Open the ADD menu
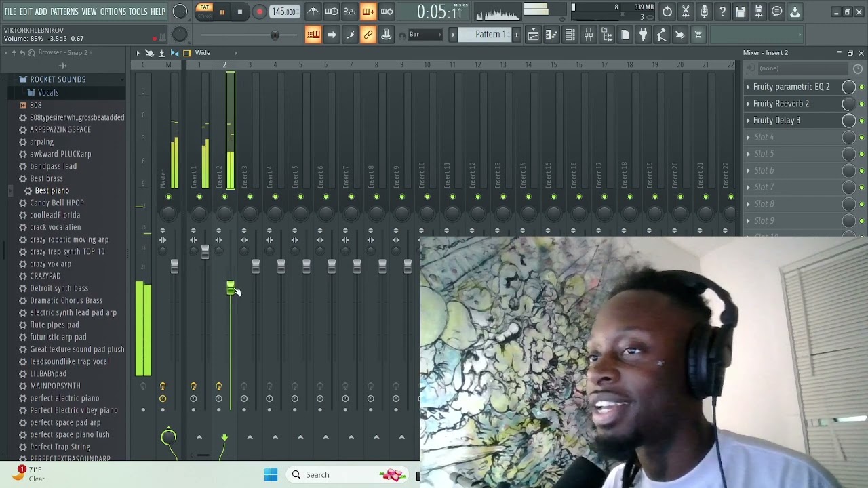This screenshot has height=488, width=868. 41,12
